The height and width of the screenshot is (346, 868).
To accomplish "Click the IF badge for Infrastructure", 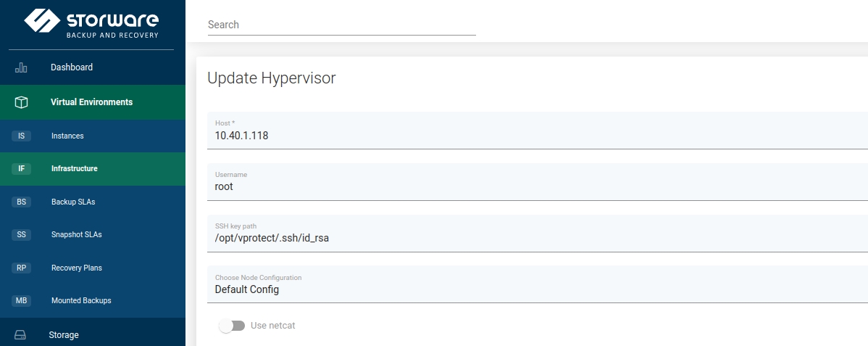I will pos(21,169).
